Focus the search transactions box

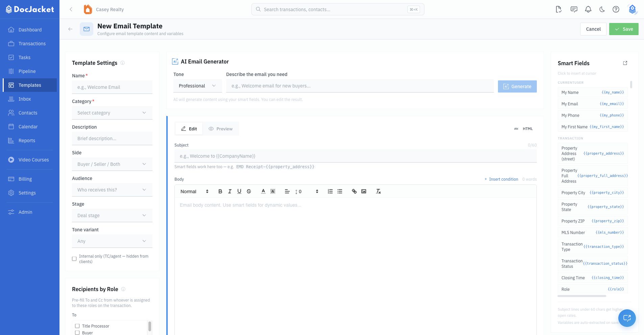point(338,9)
